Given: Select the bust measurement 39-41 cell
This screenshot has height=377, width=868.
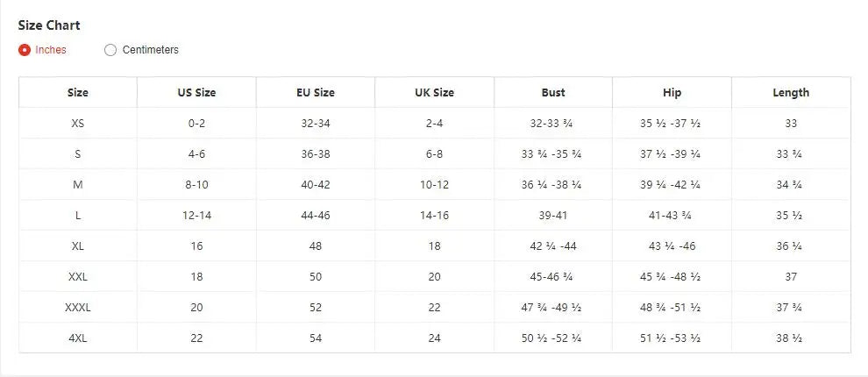Looking at the screenshot, I should click(553, 216).
